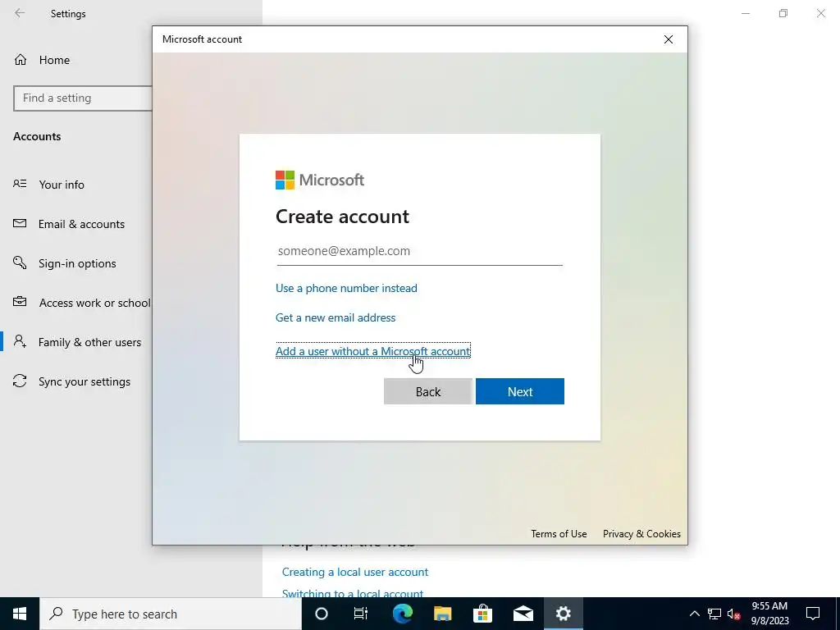
Task: Click Add a user without a Microsoft account
Action: coord(373,351)
